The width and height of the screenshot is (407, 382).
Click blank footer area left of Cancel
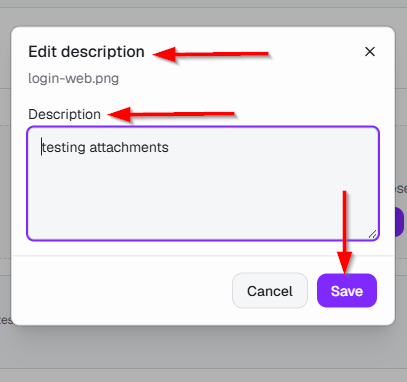[122, 291]
